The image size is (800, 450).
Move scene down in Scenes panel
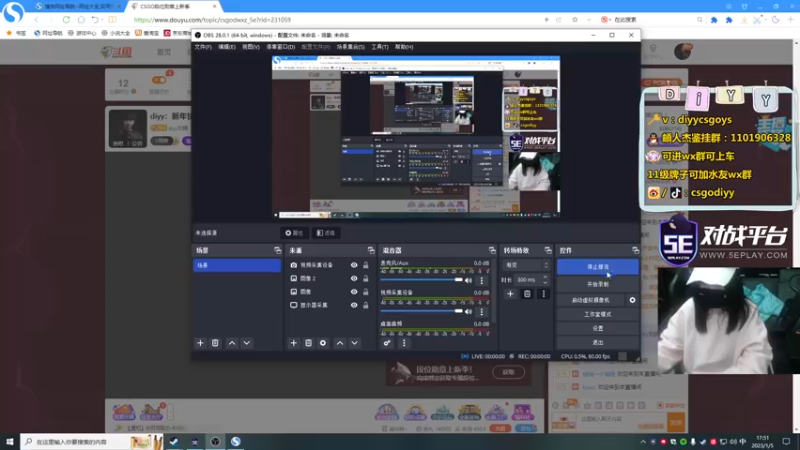(247, 343)
